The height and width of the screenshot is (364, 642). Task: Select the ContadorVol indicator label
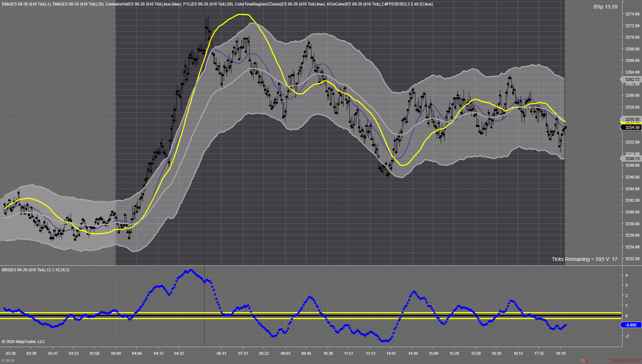pos(143,4)
